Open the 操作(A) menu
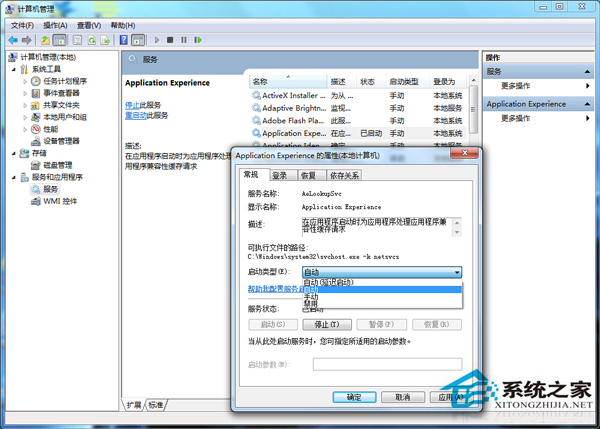 (55, 26)
